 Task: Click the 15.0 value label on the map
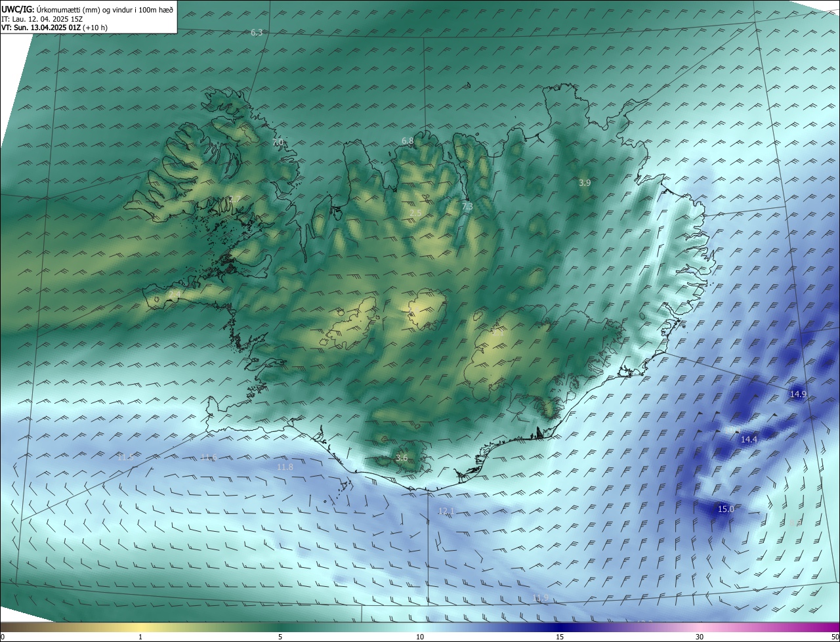(x=725, y=509)
